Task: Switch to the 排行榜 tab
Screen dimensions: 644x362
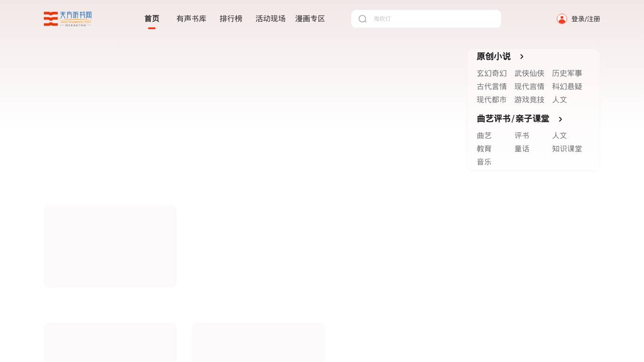Action: tap(231, 18)
